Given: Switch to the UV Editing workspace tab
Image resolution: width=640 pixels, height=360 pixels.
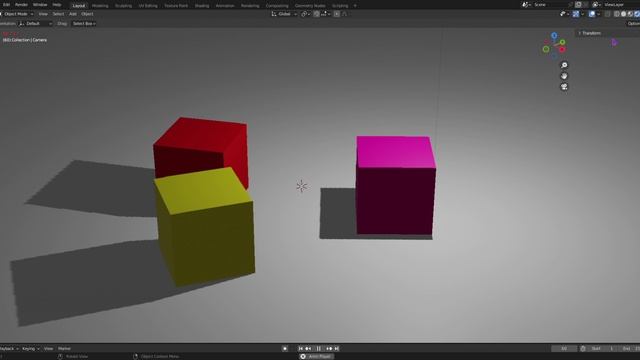Looking at the screenshot, I should pos(148,6).
